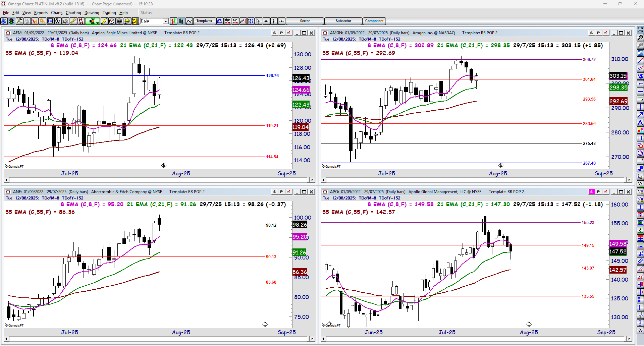
Task: Select the zoom-in magnifier tool
Action: [640, 38]
